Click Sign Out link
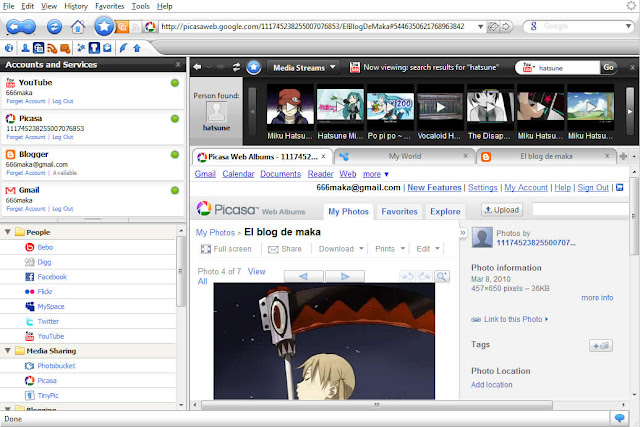 pos(593,187)
